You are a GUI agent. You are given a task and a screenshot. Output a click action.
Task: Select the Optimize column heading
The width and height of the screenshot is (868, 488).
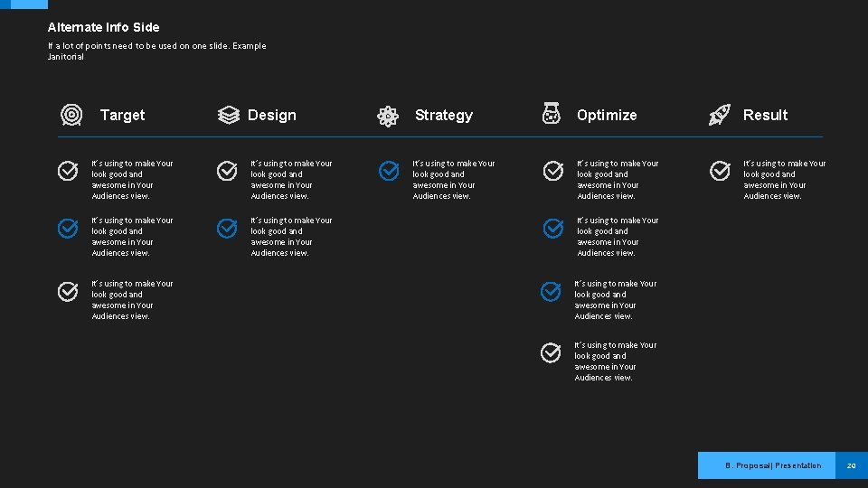[x=607, y=116]
